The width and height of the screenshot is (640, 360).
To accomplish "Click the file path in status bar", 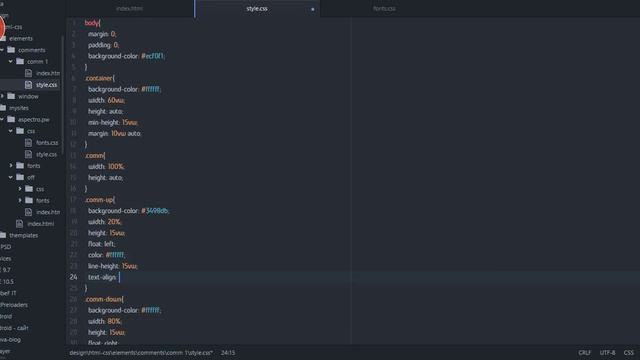I will pyautogui.click(x=141, y=352).
